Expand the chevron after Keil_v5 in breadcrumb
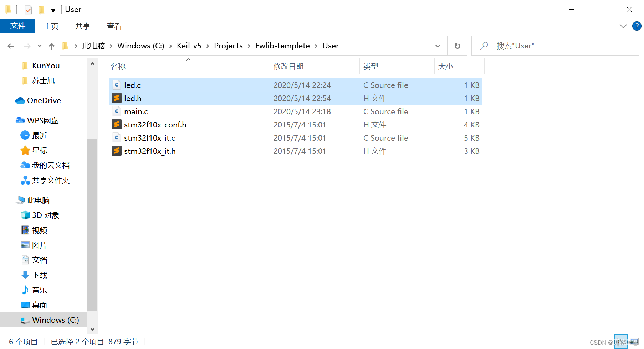The width and height of the screenshot is (644, 349). (x=208, y=46)
